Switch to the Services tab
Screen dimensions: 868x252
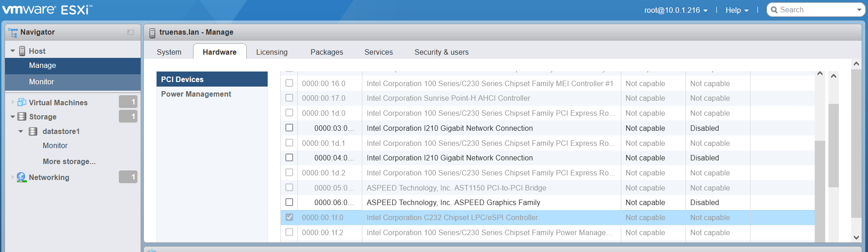(x=379, y=52)
